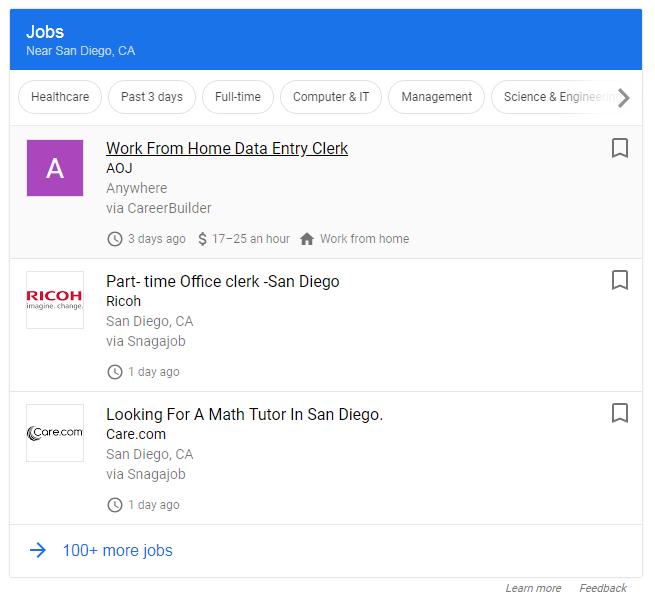Click the house Work from home icon

[307, 239]
